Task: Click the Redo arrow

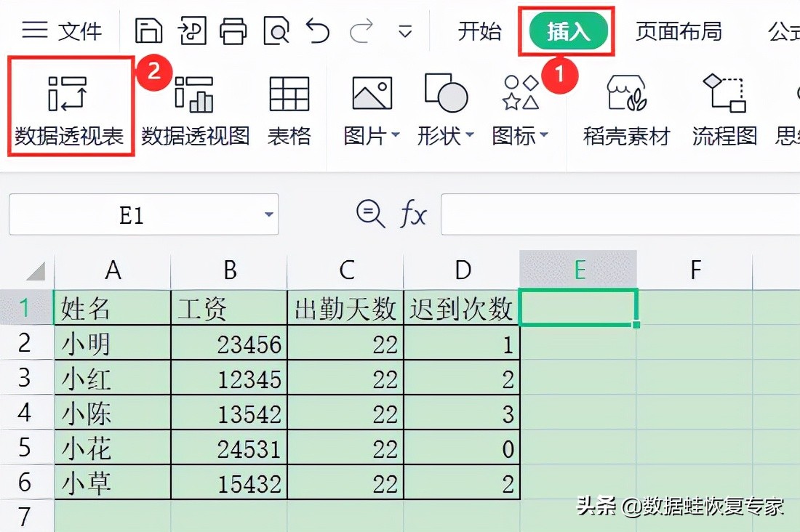Action: click(x=361, y=31)
